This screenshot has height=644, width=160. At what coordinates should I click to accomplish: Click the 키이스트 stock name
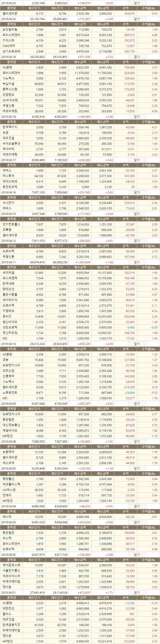coord(8,40)
